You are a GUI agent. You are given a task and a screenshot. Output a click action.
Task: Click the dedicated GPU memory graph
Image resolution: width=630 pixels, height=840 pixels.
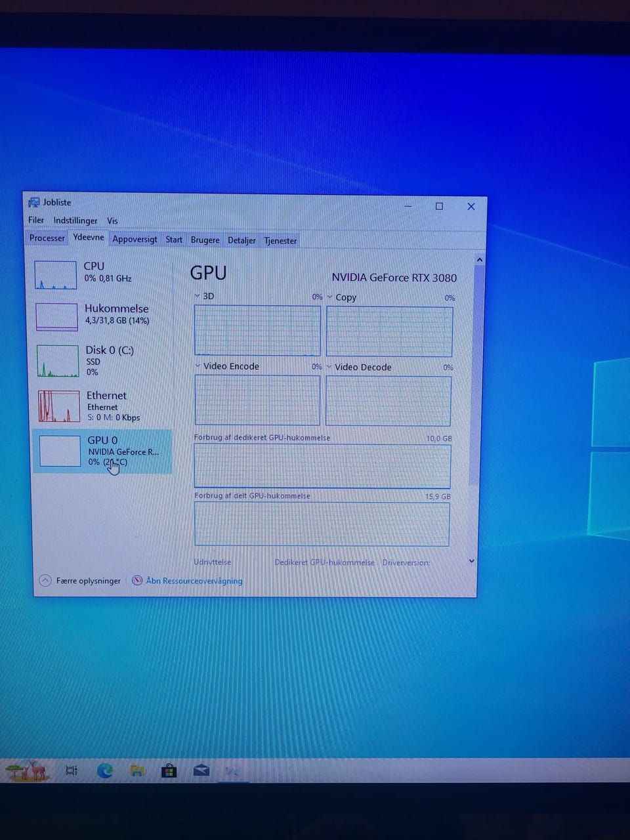pyautogui.click(x=322, y=467)
